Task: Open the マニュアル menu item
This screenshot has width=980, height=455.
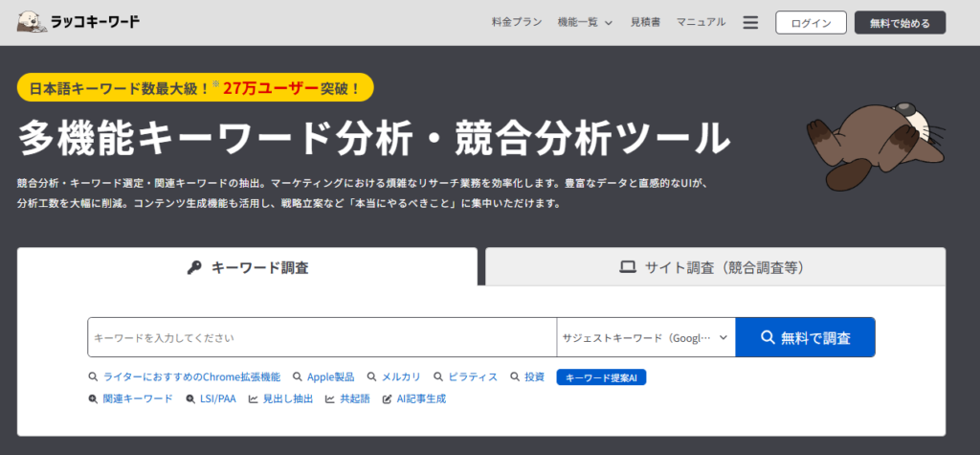Action: click(x=701, y=22)
